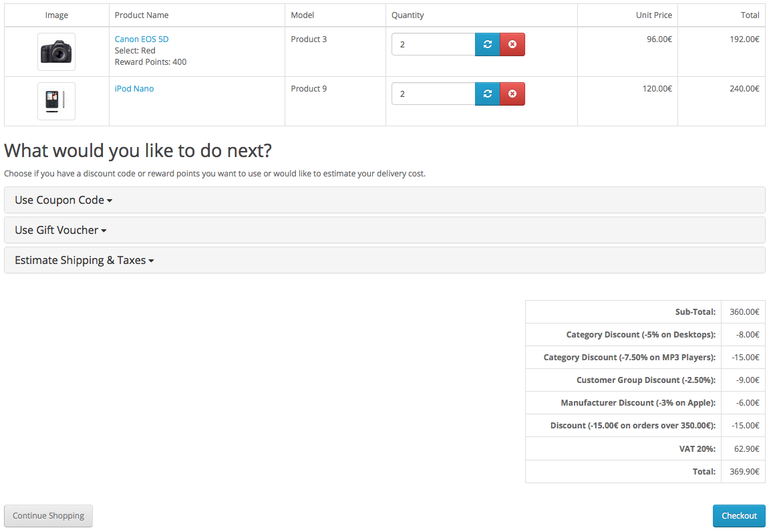Open the iPod Nano product thumbnail
Viewport: 769px width, 532px height.
pos(56,101)
